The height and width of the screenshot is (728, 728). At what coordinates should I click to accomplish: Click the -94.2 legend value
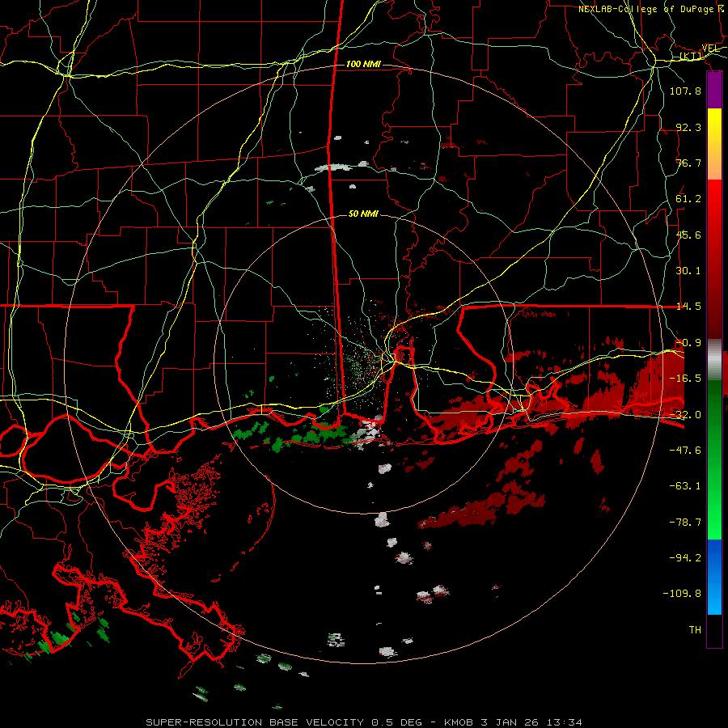coord(685,557)
